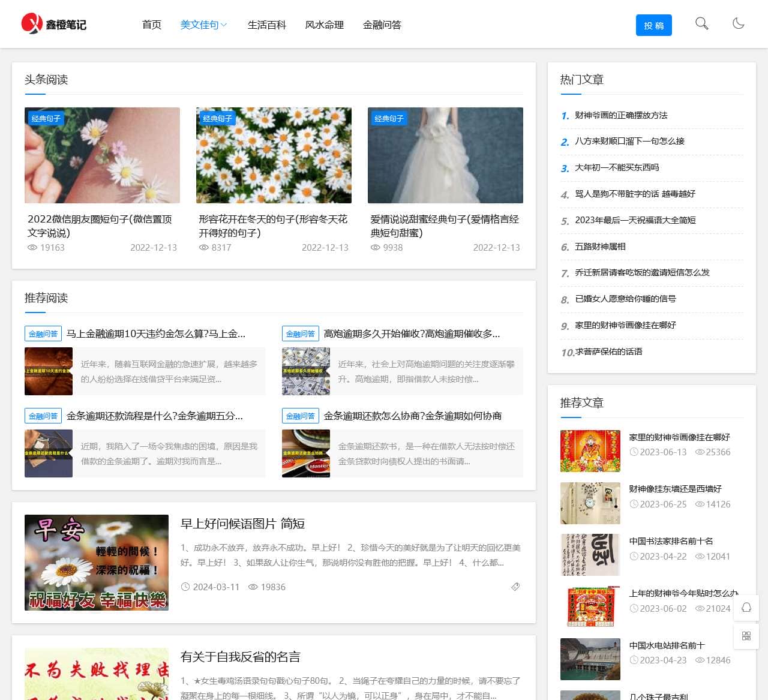Open 金融问答 in the navigation bar

(382, 25)
